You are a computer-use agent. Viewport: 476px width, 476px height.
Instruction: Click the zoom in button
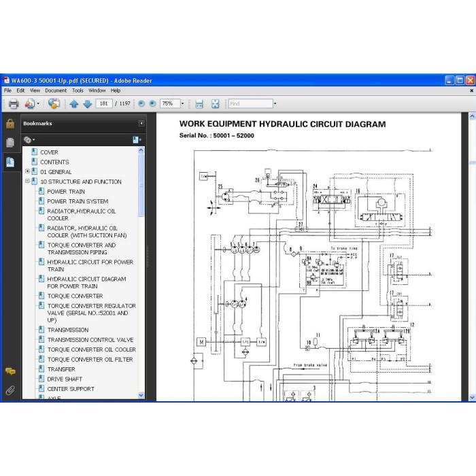coord(152,104)
